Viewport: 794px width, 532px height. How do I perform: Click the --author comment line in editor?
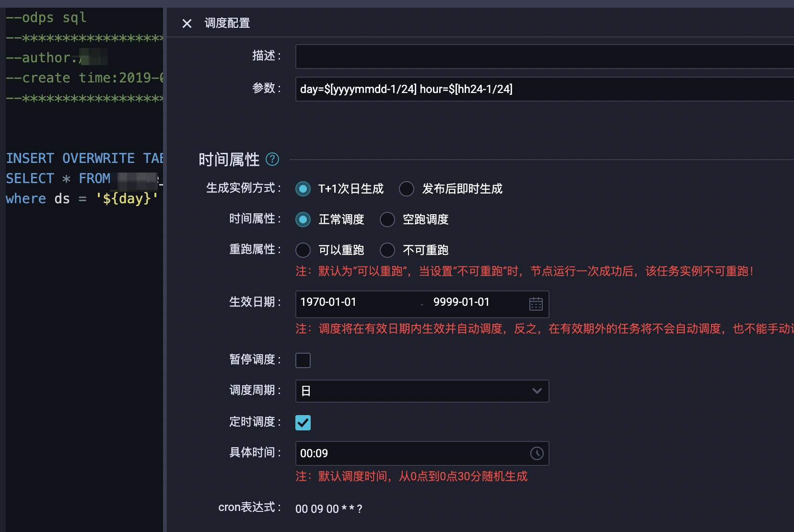[57, 58]
